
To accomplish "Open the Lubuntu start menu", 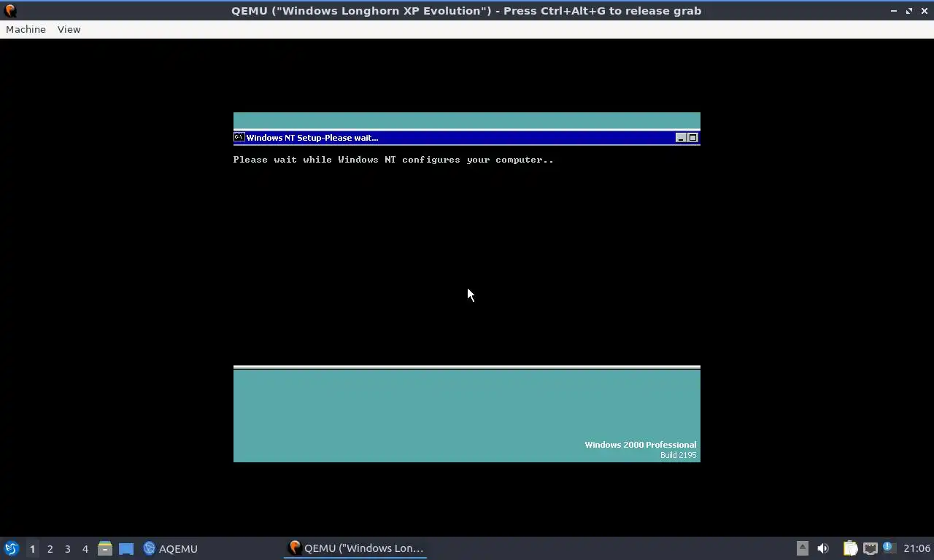I will pos(12,548).
